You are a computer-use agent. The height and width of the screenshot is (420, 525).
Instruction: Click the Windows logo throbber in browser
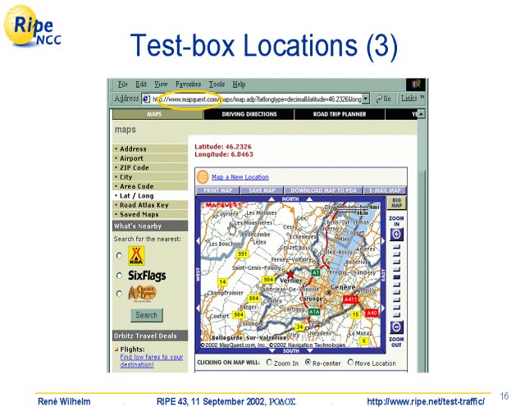coord(416,84)
